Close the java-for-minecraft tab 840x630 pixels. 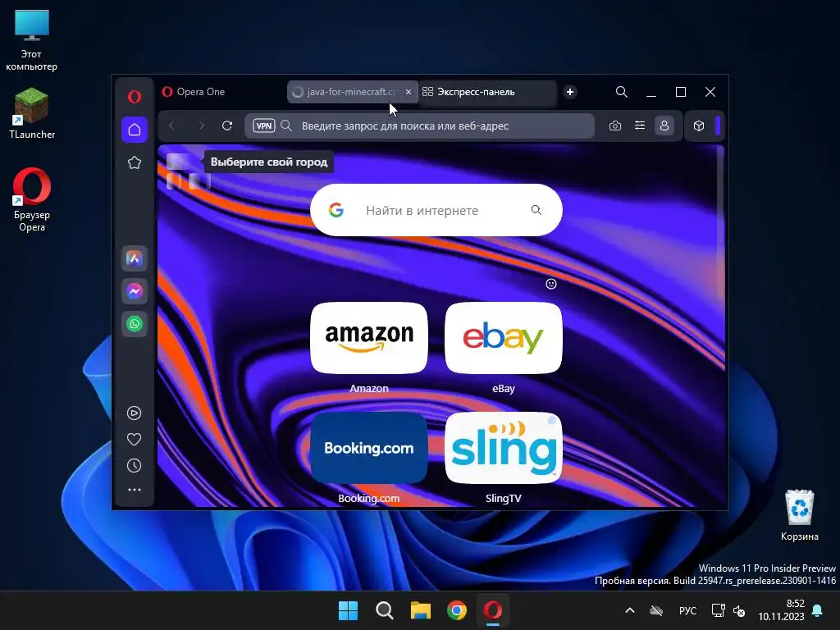(409, 92)
